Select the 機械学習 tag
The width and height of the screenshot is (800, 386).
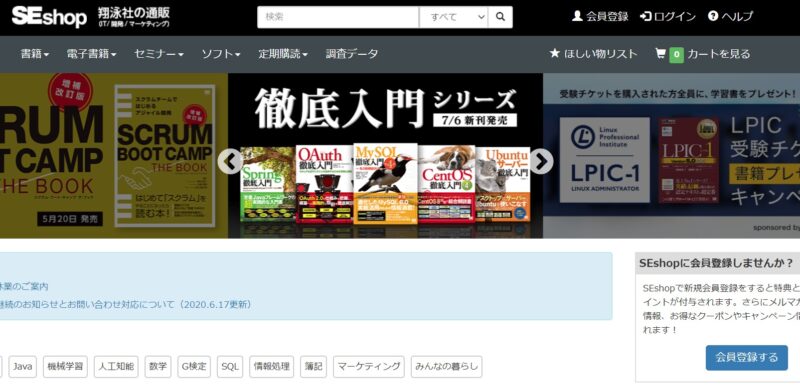65,367
